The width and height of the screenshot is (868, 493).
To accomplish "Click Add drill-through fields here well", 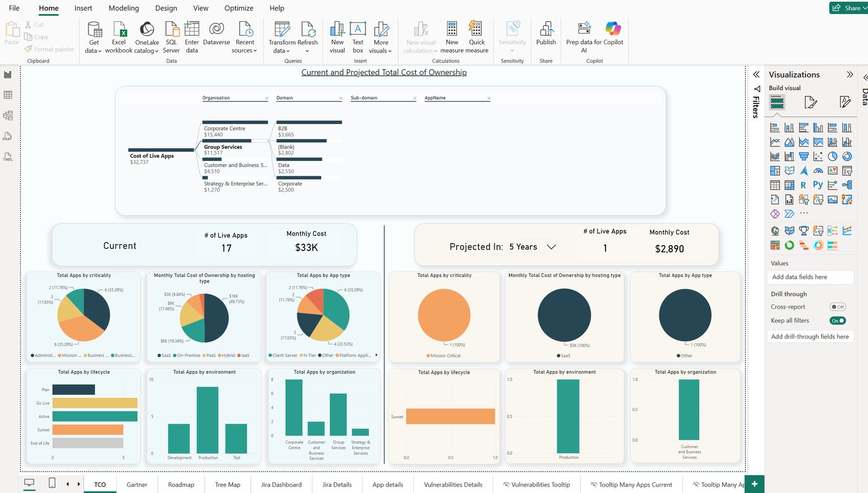I will 810,337.
